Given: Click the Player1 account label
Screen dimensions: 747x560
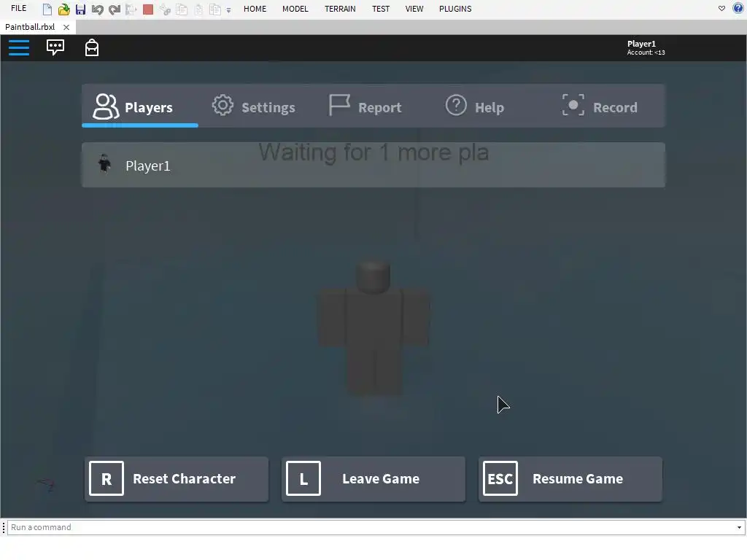Looking at the screenshot, I should click(646, 47).
